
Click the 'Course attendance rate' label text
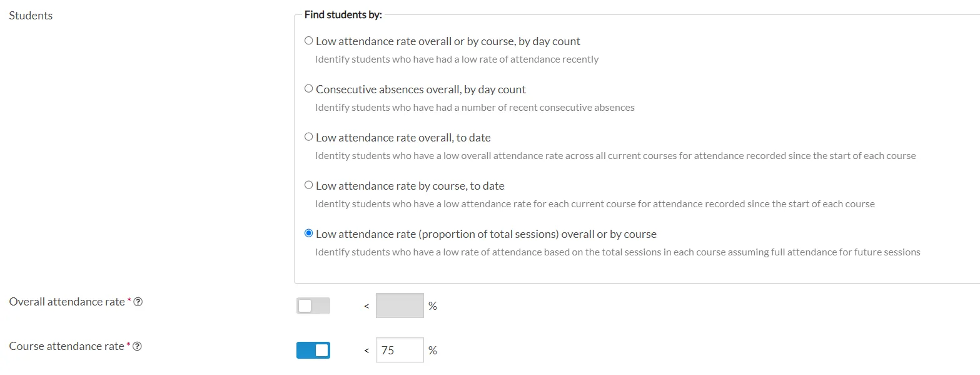pos(66,346)
